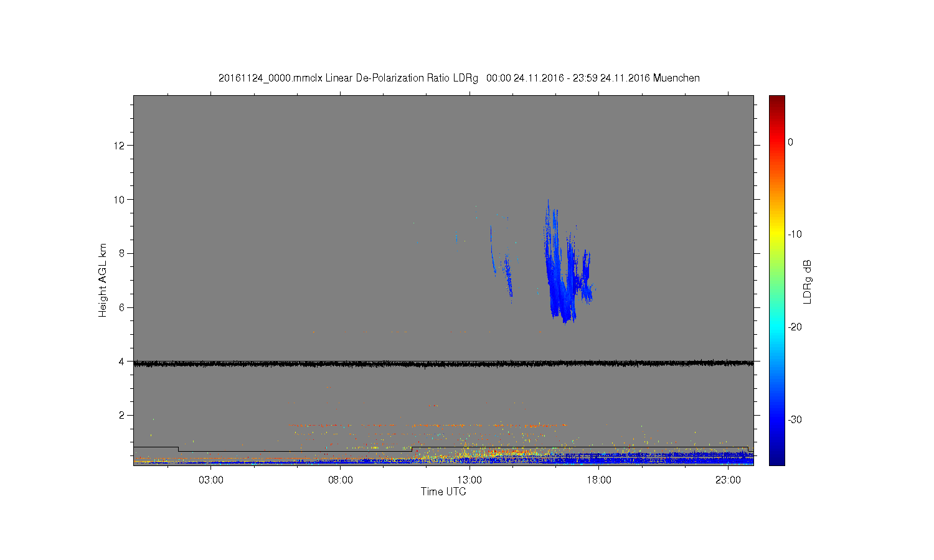This screenshot has width=934, height=560.
Task: Click the 03:00 time axis tick label
Action: pyautogui.click(x=211, y=480)
